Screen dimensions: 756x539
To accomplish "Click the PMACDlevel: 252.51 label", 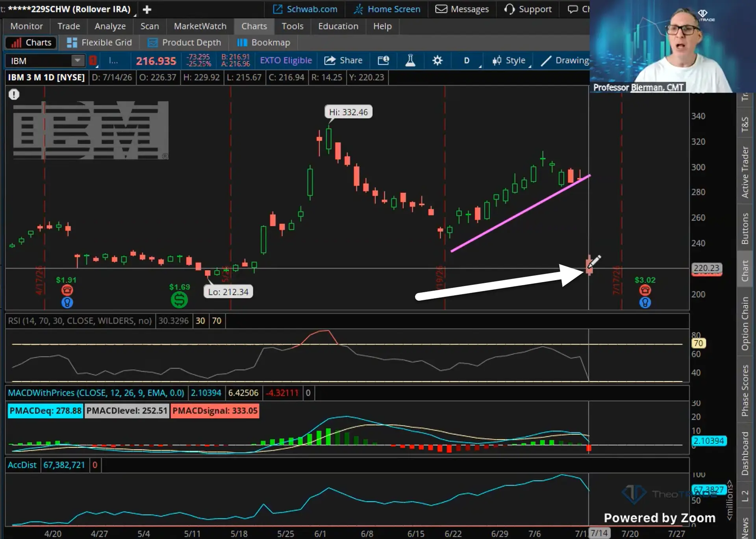I will 127,411.
